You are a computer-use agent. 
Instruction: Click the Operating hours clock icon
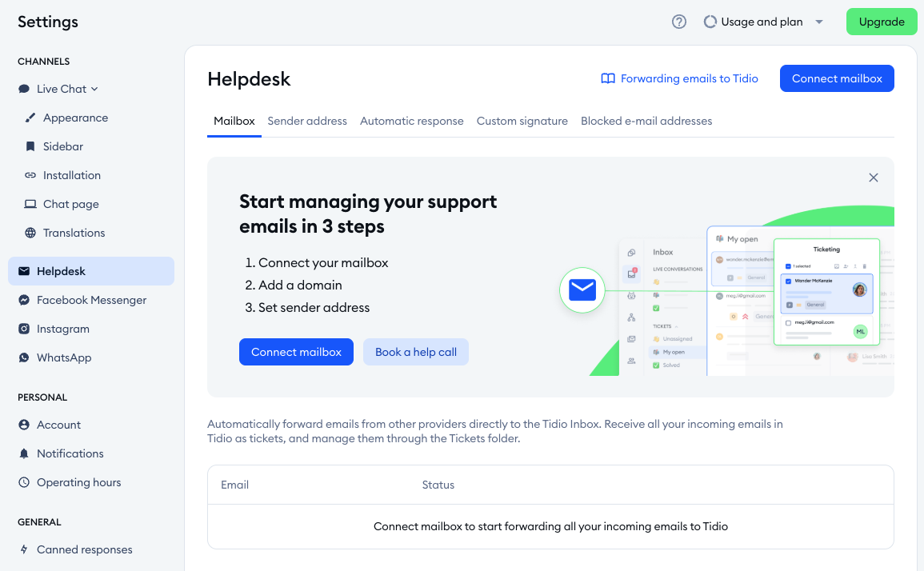coord(24,482)
